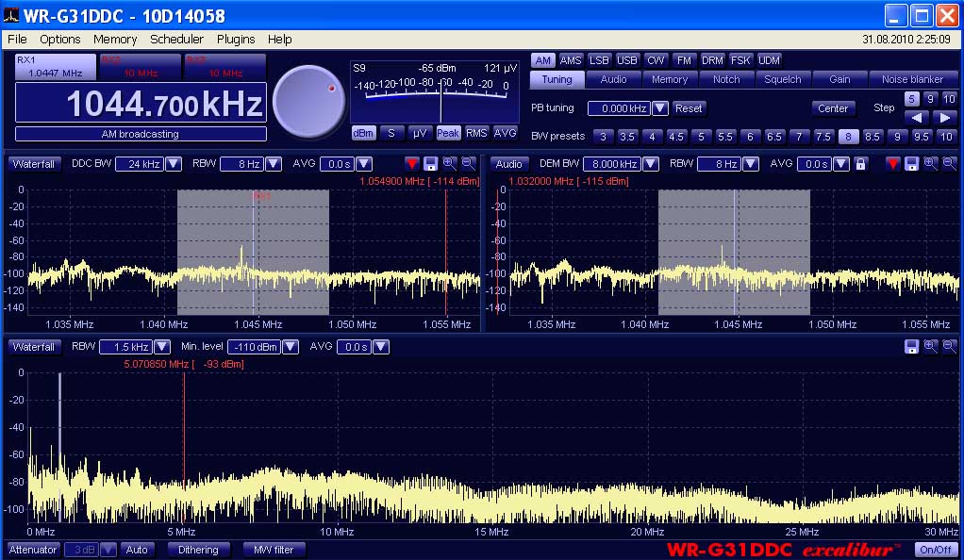
Task: Open the attenuator 3 dB dropdown
Action: click(108, 550)
